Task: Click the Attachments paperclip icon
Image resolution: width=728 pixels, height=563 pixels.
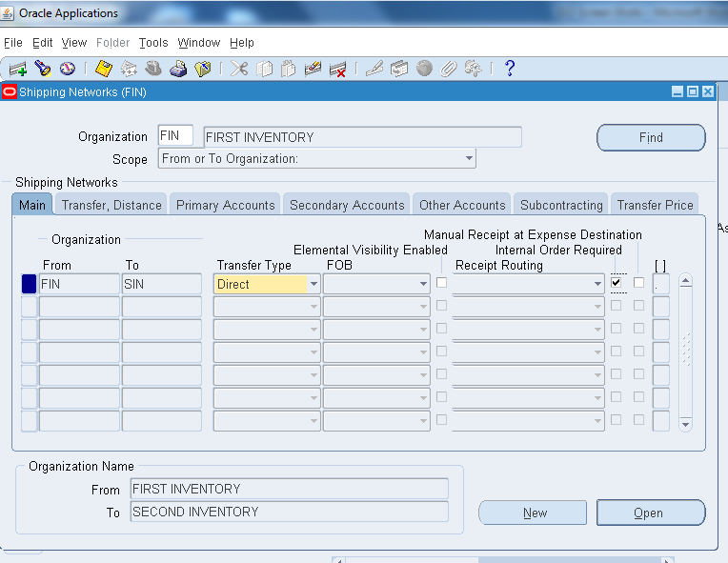Action: pos(449,69)
